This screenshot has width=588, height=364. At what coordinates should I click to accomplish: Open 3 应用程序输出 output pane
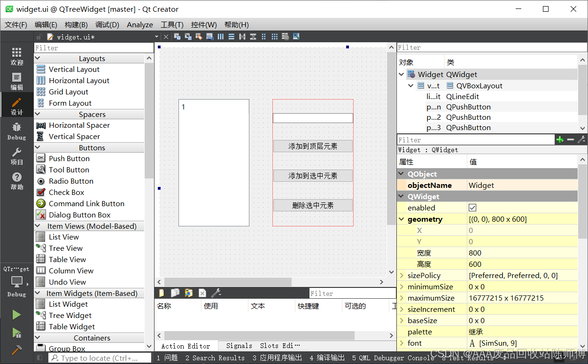tap(277, 358)
